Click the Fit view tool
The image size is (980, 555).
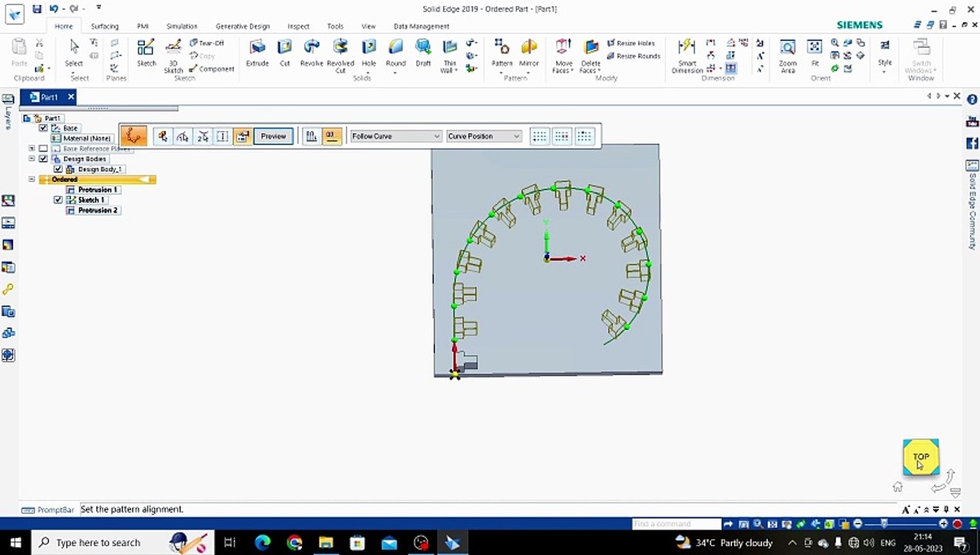coord(814,52)
